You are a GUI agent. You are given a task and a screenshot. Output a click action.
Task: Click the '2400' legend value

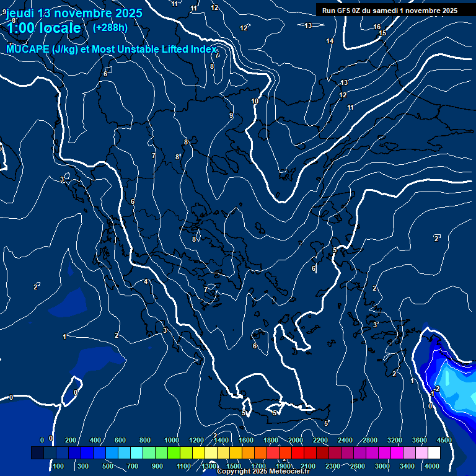(x=345, y=440)
